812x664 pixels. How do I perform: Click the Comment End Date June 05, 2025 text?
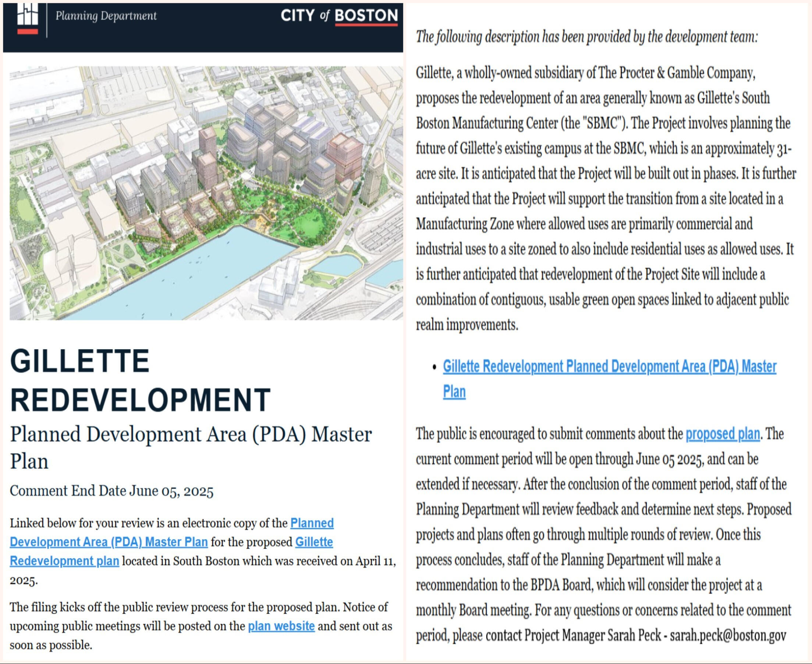[111, 491]
